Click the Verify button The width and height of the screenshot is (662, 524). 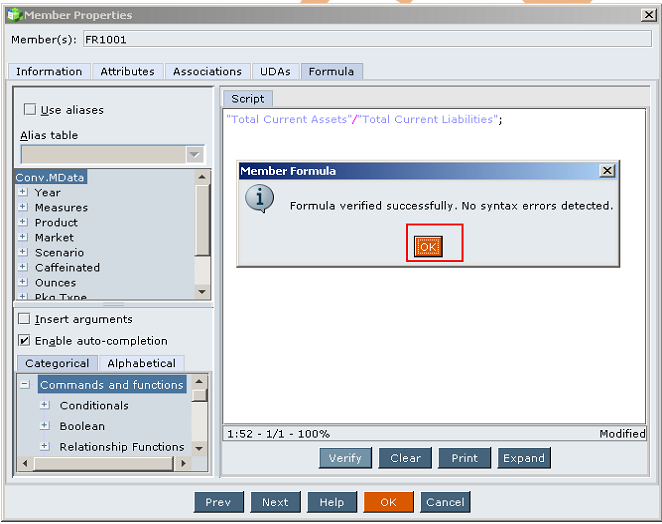pos(345,458)
